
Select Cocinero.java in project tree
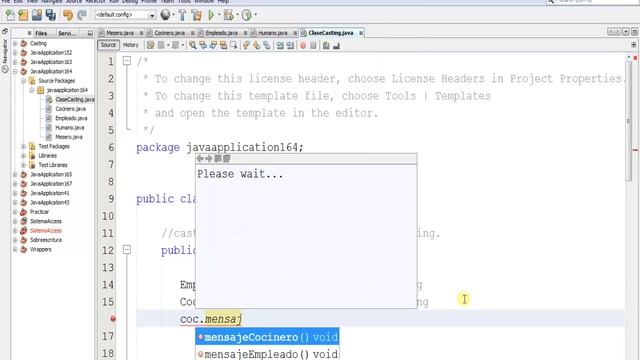pos(71,109)
